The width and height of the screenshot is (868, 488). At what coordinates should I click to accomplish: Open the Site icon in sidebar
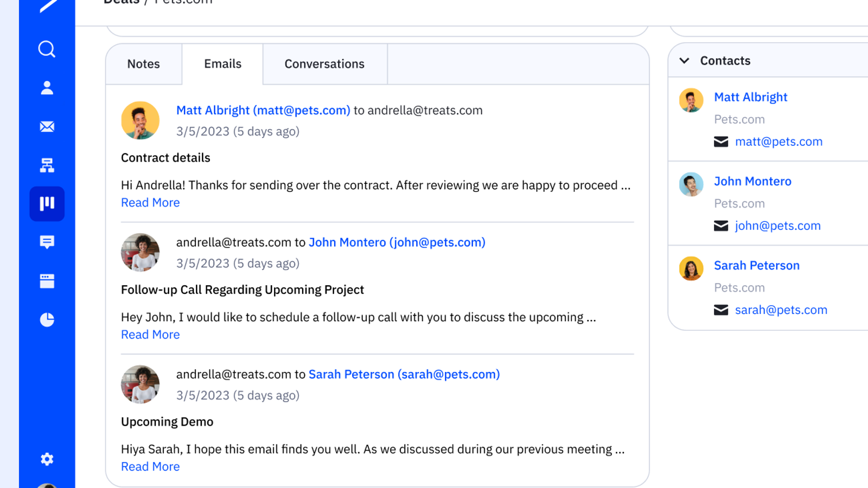pyautogui.click(x=47, y=281)
